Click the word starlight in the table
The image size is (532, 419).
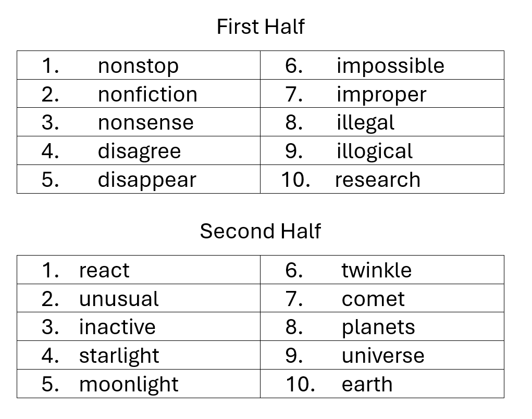tap(119, 356)
